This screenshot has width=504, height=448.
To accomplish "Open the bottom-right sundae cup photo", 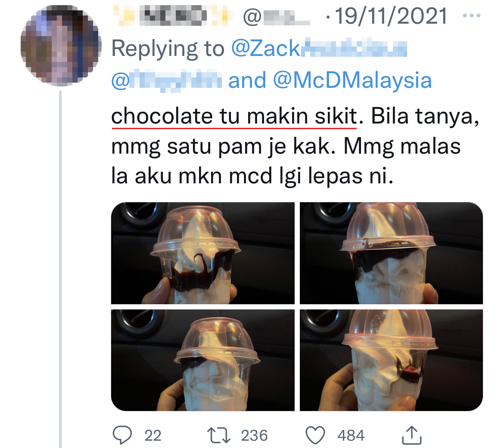I will tap(391, 360).
